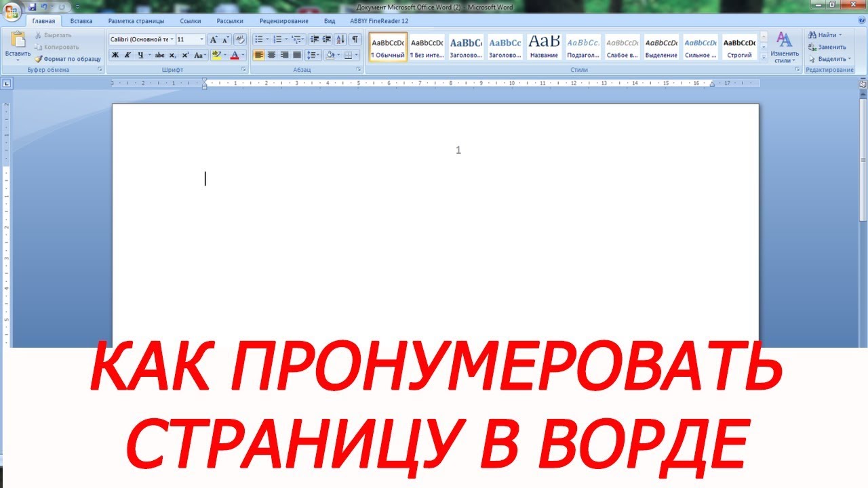868x488 pixels.
Task: Switch to the Вид tab
Action: click(330, 21)
